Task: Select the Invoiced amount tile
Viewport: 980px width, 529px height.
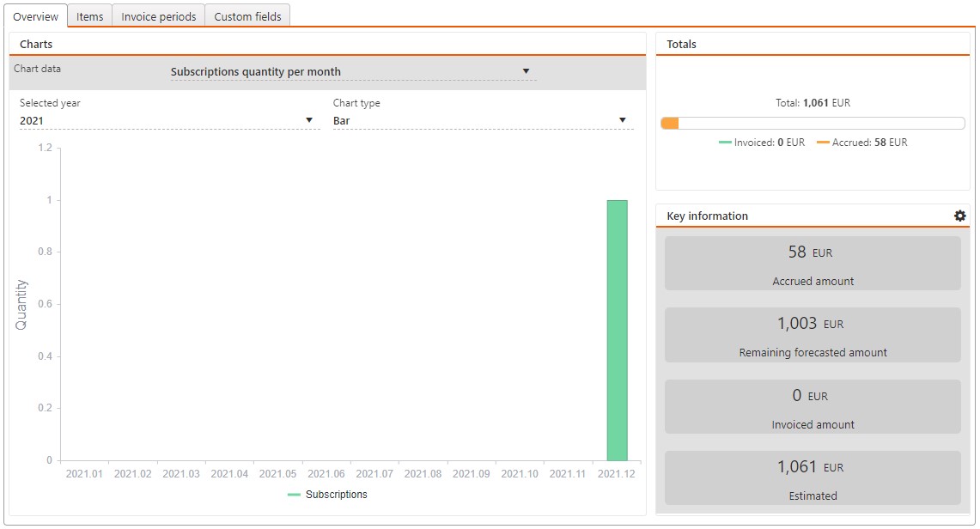Action: point(813,407)
